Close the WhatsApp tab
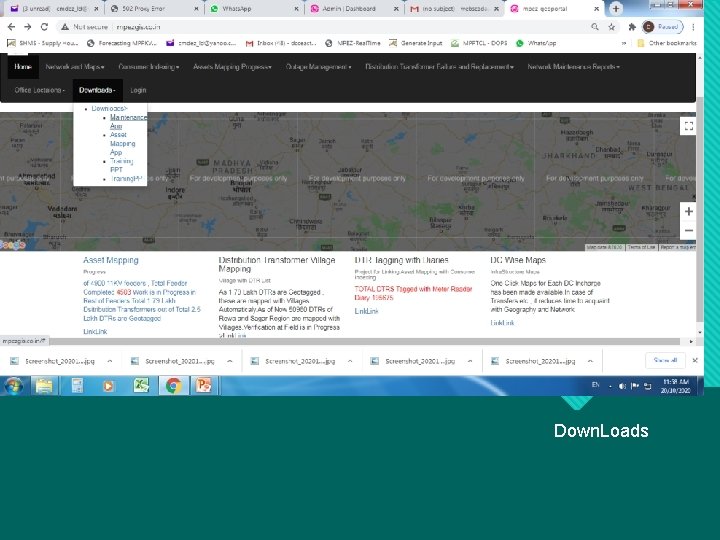This screenshot has height=540, width=720. click(296, 9)
